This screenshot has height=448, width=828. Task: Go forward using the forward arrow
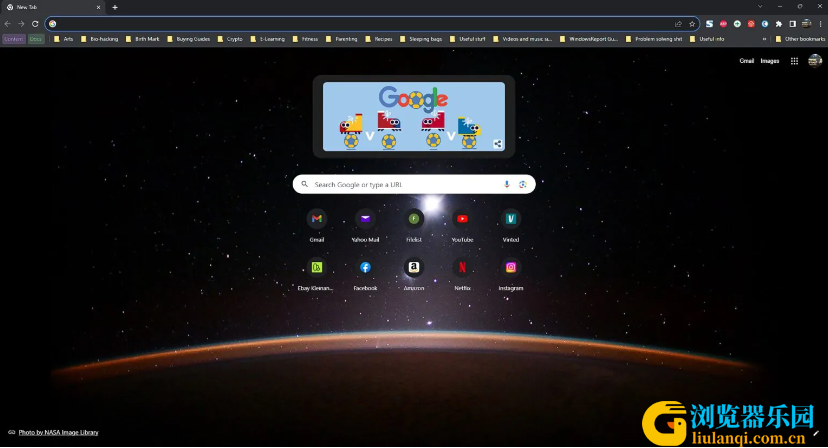click(x=21, y=24)
